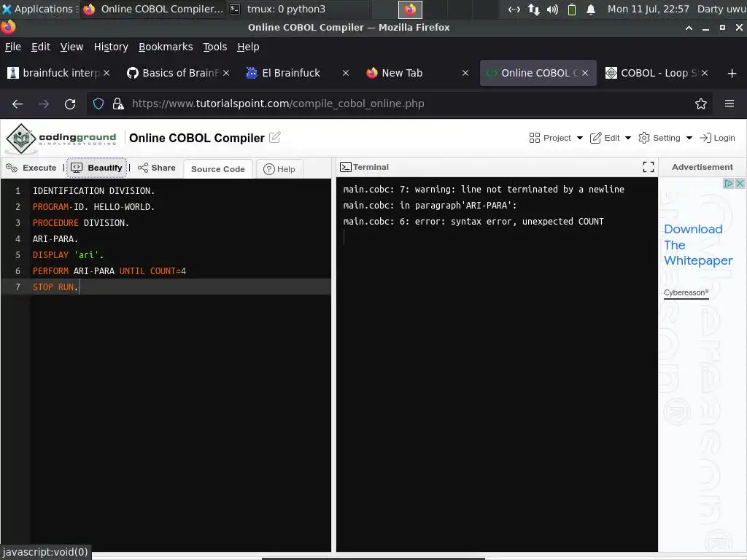The height and width of the screenshot is (560, 747).
Task: Click the codingground logo
Action: click(61, 138)
